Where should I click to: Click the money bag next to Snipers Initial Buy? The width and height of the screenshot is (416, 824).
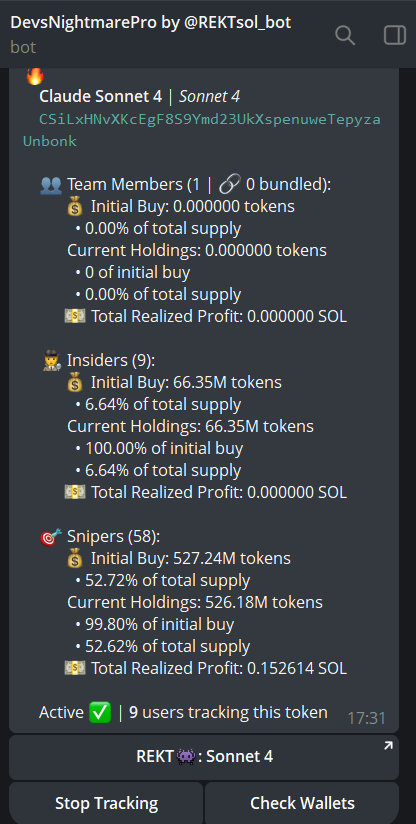pyautogui.click(x=76, y=559)
